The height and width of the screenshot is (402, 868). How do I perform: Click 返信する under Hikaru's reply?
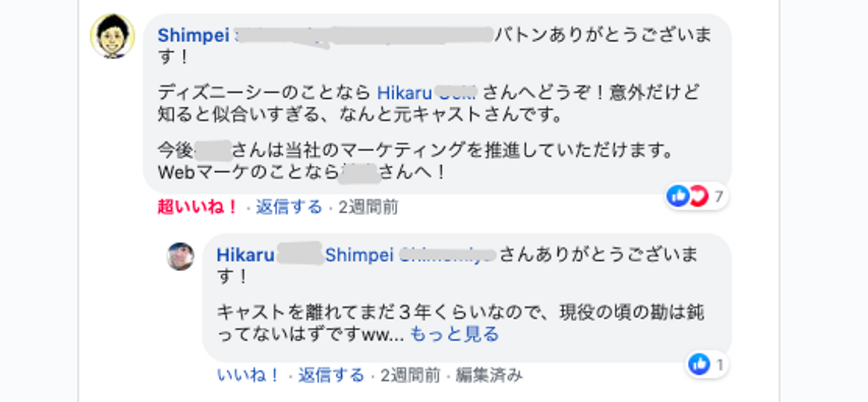331,375
